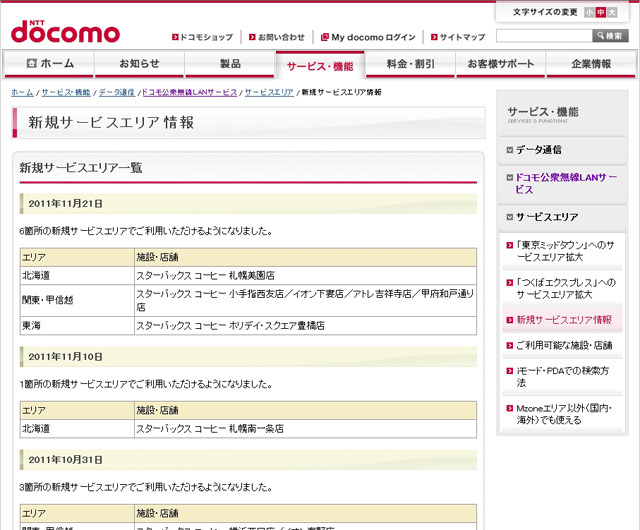This screenshot has height=530, width=640.
Task: Click the arrow icon beside 東京ミッドタウン link
Action: (x=509, y=245)
